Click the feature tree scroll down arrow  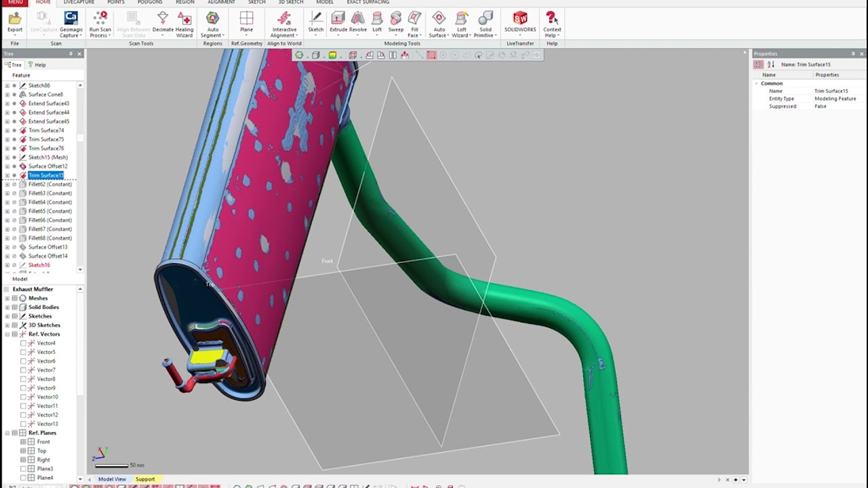[x=80, y=270]
